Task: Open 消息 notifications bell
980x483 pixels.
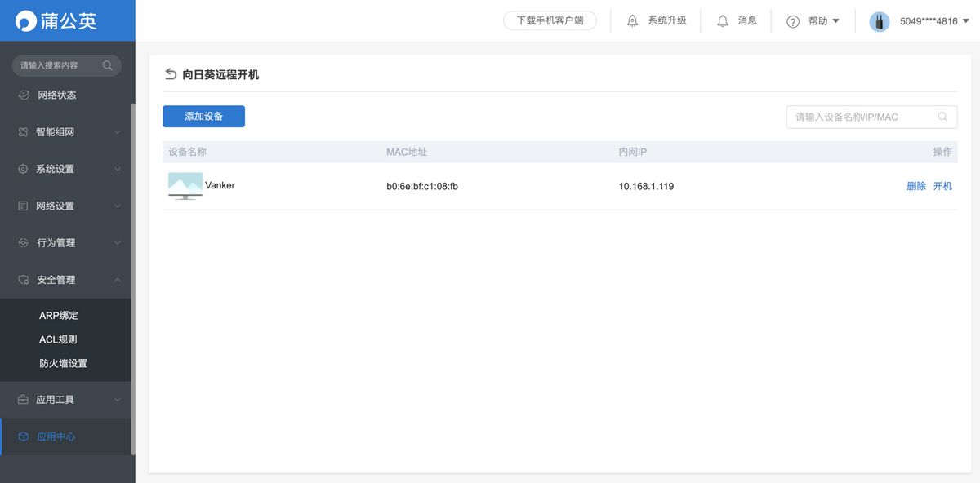Action: tap(723, 21)
